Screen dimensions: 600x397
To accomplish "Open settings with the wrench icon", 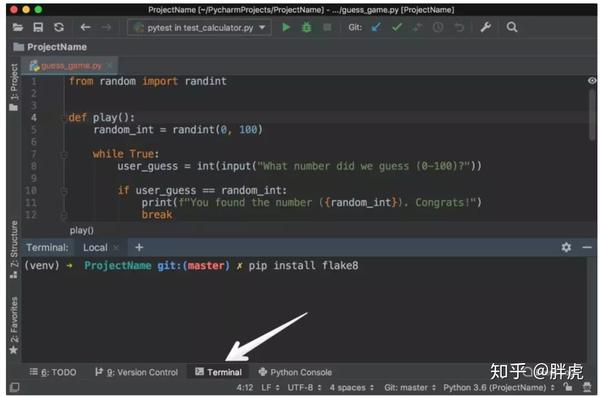I will click(x=486, y=27).
